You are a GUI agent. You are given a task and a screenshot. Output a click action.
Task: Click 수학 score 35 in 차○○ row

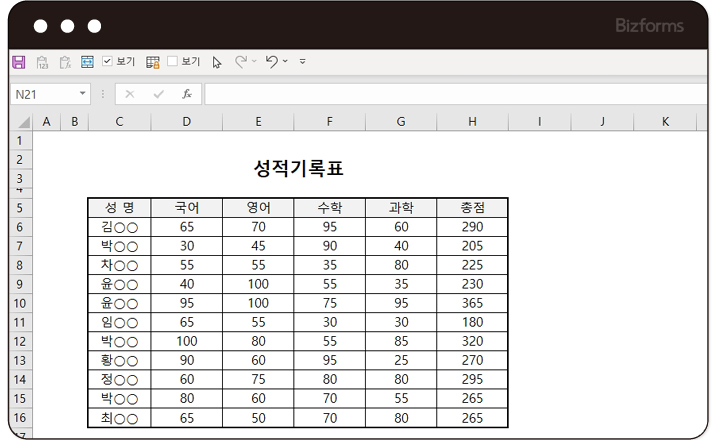tap(329, 265)
